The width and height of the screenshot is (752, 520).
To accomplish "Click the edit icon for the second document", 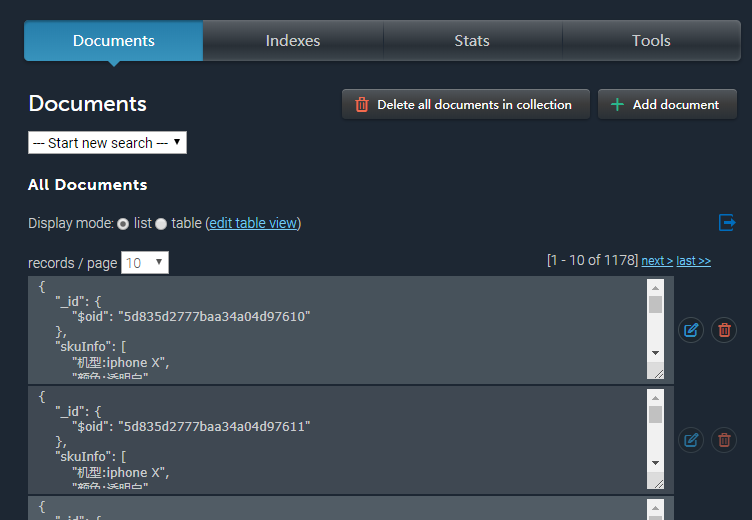I will click(690, 439).
